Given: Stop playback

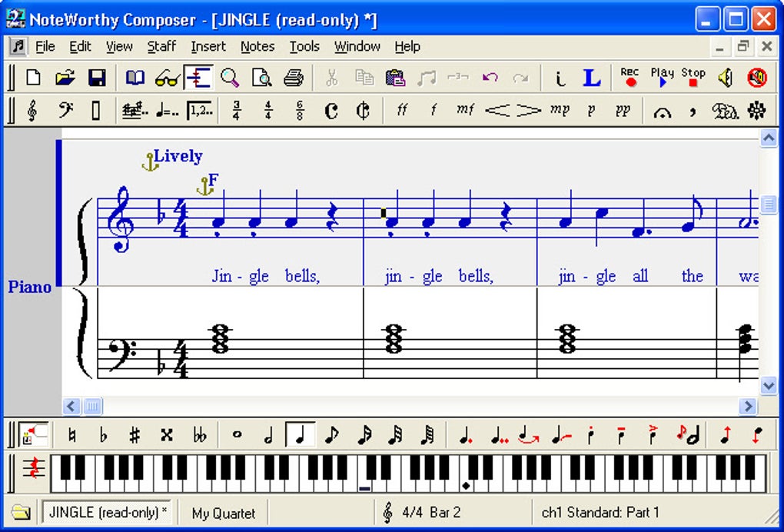Looking at the screenshot, I should pyautogui.click(x=693, y=78).
